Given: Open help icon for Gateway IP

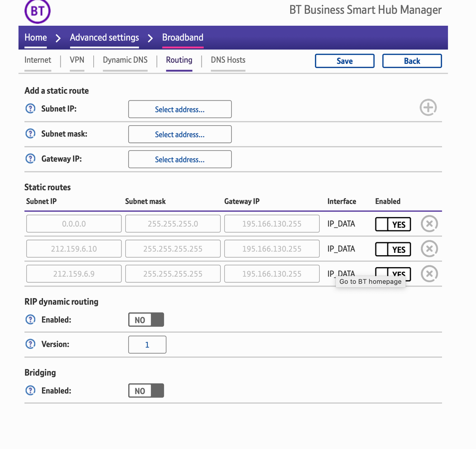Looking at the screenshot, I should (x=30, y=159).
